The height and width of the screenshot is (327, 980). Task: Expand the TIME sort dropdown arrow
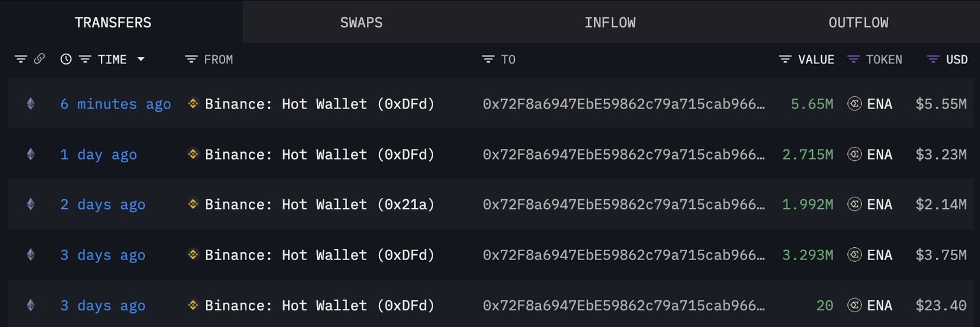click(141, 59)
